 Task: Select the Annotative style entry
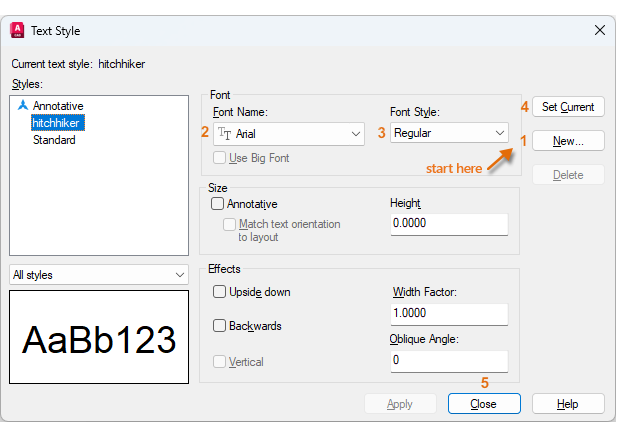click(x=58, y=105)
